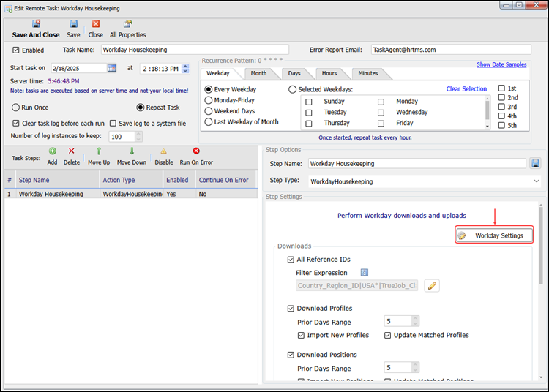Choose the Weekend Days radio option
The image size is (549, 392).
(209, 111)
